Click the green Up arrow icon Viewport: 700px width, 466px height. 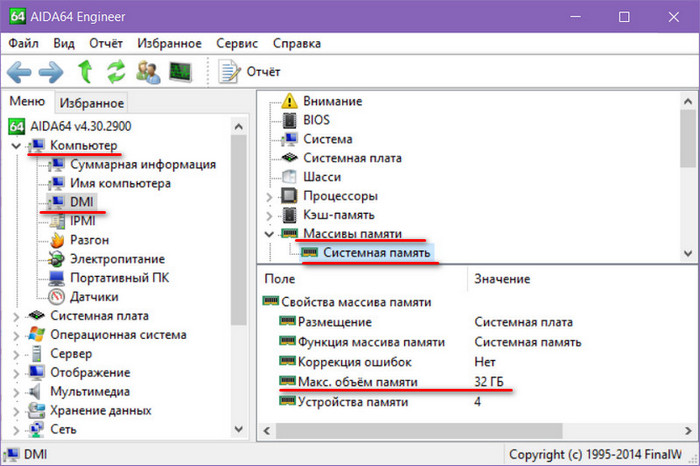[86, 71]
